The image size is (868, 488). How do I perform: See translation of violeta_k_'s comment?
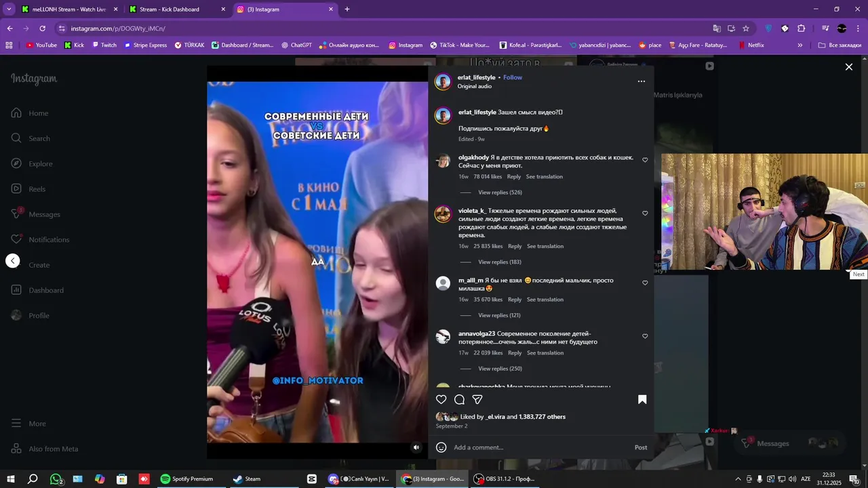pyautogui.click(x=545, y=247)
